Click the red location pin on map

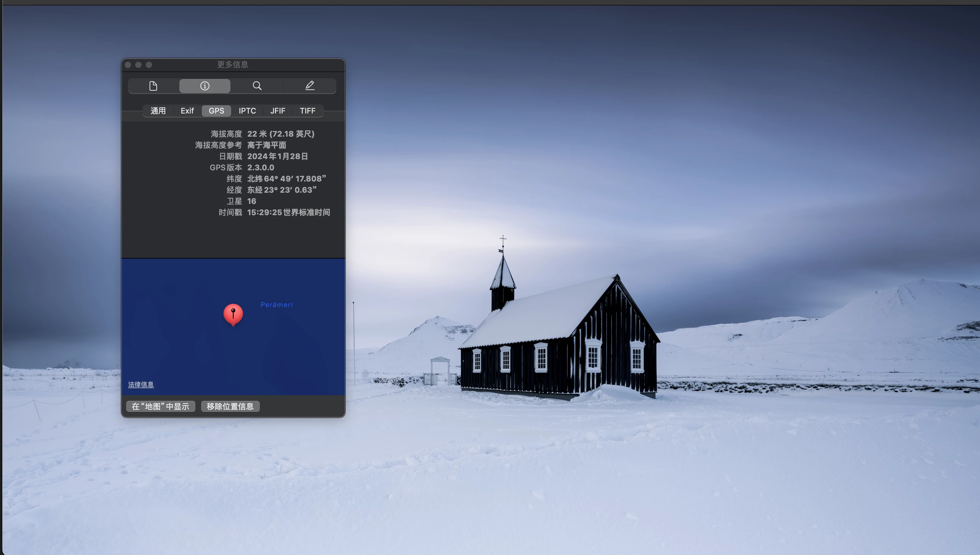click(x=233, y=313)
